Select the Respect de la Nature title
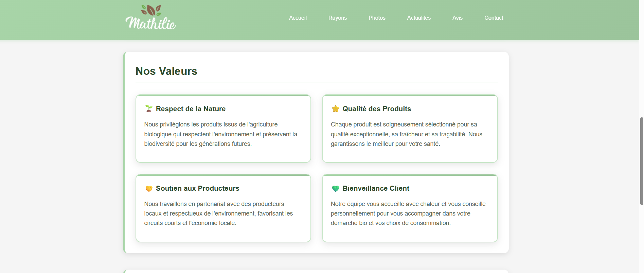This screenshot has width=644, height=273. [191, 109]
